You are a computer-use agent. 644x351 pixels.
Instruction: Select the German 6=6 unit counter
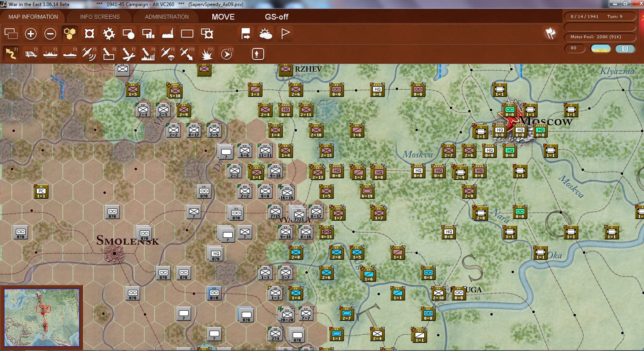[x=245, y=151]
